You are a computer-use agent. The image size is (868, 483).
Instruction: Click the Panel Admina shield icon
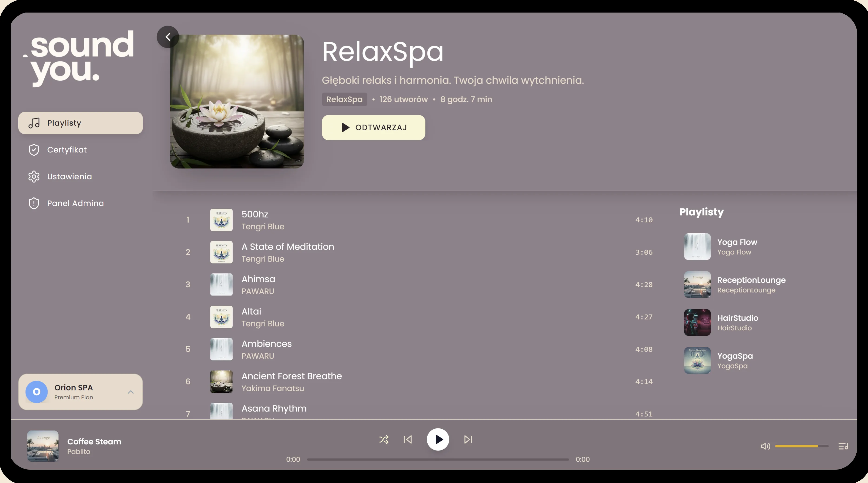34,204
